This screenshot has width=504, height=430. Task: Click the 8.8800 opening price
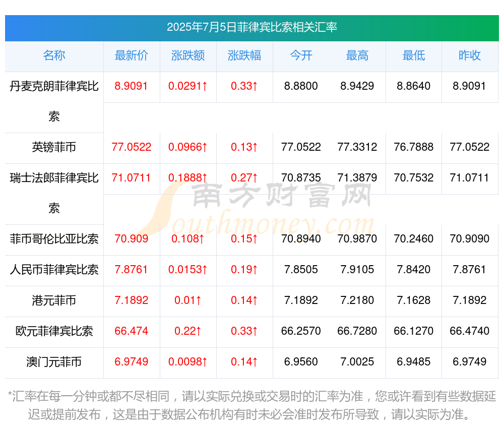301,86
